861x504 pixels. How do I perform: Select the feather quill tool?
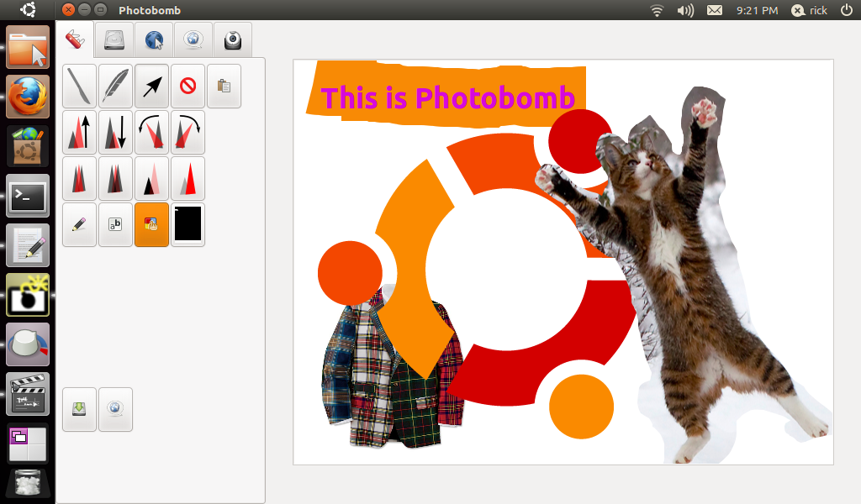[x=116, y=87]
